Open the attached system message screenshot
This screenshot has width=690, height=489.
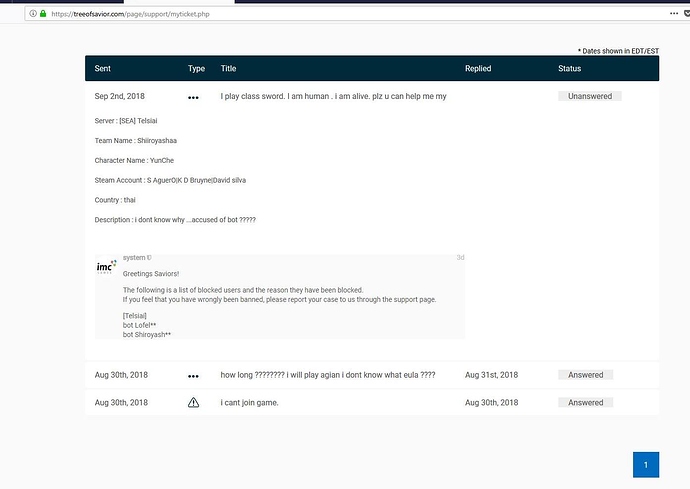point(279,295)
